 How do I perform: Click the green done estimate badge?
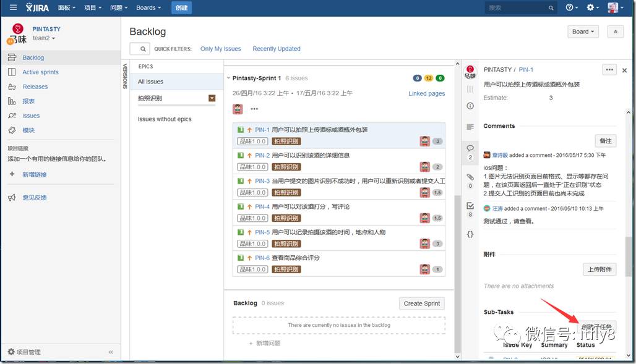pyautogui.click(x=440, y=78)
